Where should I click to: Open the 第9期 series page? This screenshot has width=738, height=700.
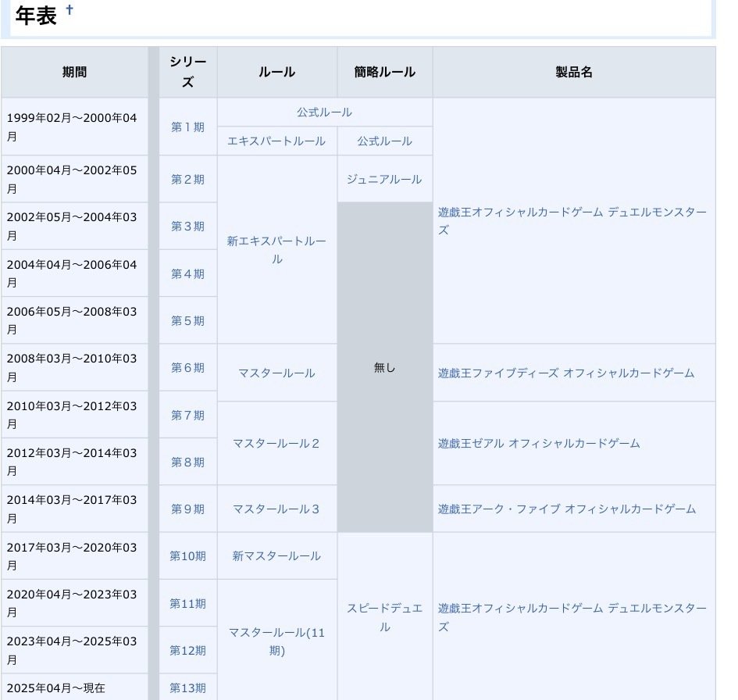(x=187, y=509)
